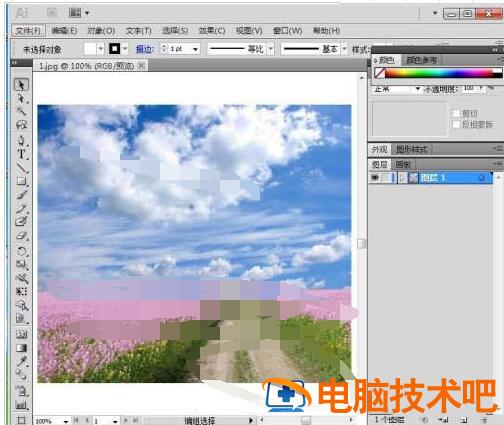Switch to the 颜色参考 tab
The height and width of the screenshot is (425, 504).
point(422,60)
